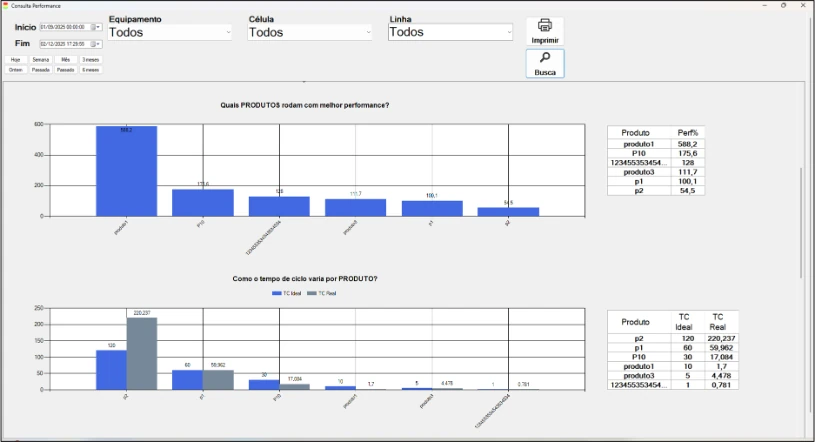The height and width of the screenshot is (442, 815).
Task: Pick the 3 meses range button
Action: 91,60
